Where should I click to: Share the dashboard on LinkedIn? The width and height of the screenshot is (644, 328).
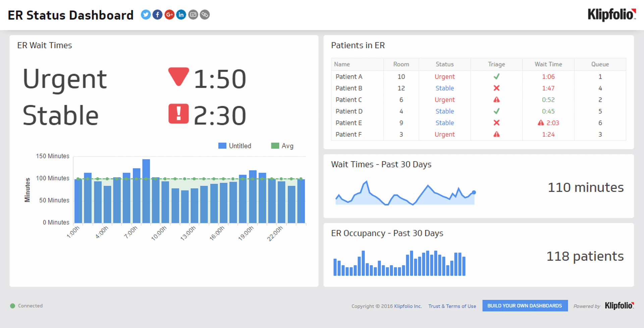pos(181,15)
